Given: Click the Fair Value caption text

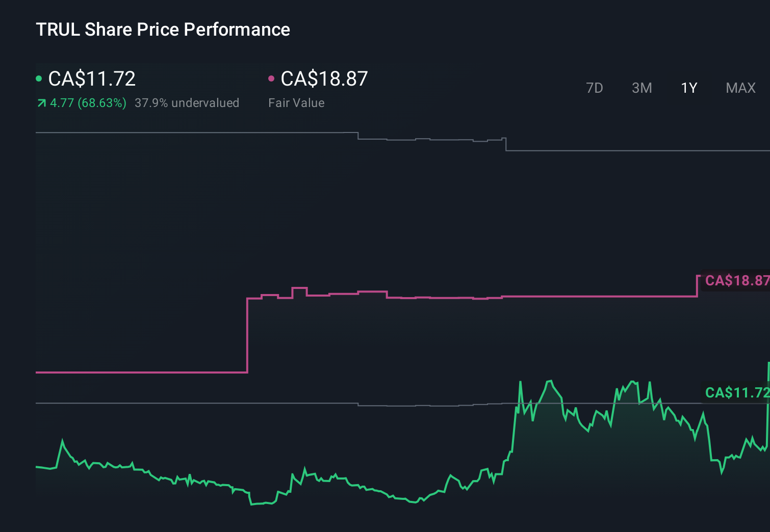Looking at the screenshot, I should [296, 103].
